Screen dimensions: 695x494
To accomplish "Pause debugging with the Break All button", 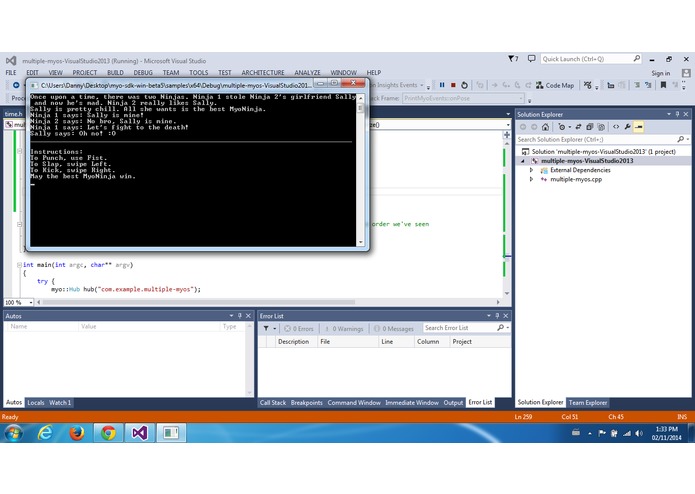I will click(x=442, y=85).
